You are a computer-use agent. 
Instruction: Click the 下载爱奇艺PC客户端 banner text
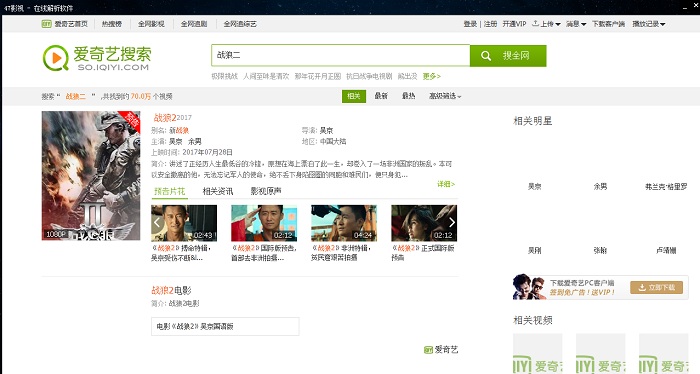(x=582, y=283)
